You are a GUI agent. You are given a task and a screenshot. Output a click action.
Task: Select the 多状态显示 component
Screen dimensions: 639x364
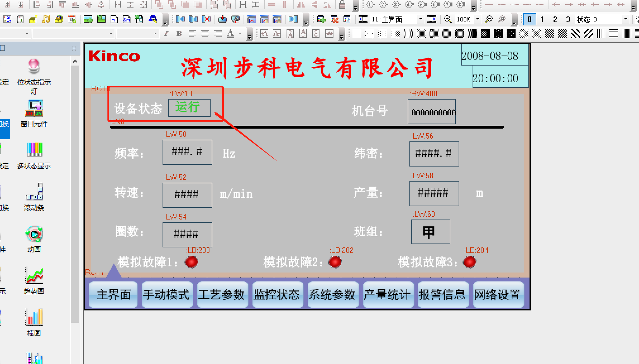click(34, 155)
